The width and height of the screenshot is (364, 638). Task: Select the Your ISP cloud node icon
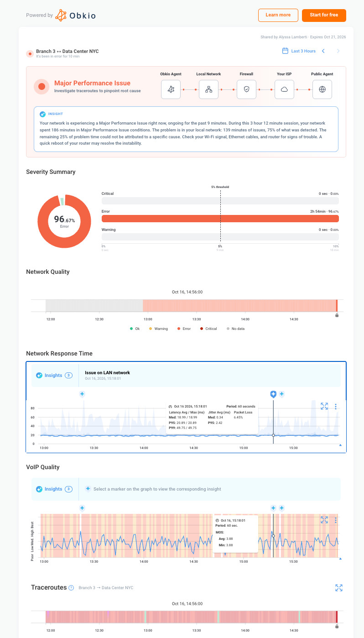284,89
